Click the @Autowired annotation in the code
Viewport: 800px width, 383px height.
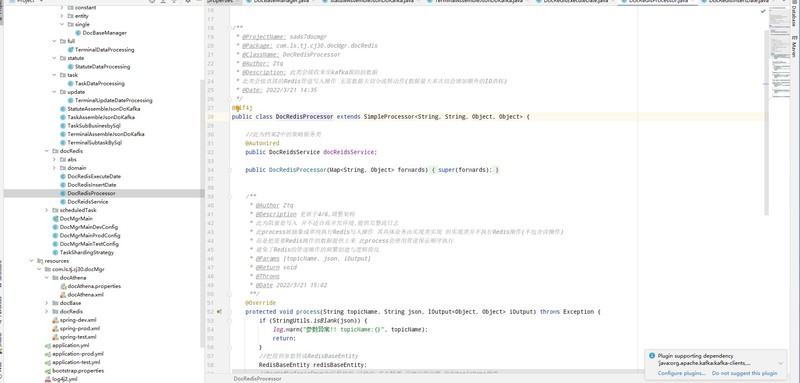[x=262, y=143]
